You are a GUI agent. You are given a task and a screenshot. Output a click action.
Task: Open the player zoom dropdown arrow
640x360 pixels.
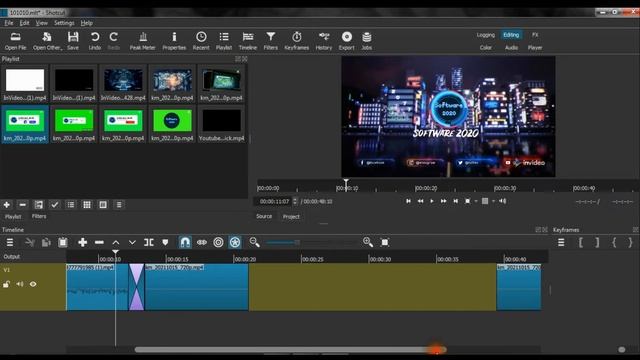(x=476, y=201)
